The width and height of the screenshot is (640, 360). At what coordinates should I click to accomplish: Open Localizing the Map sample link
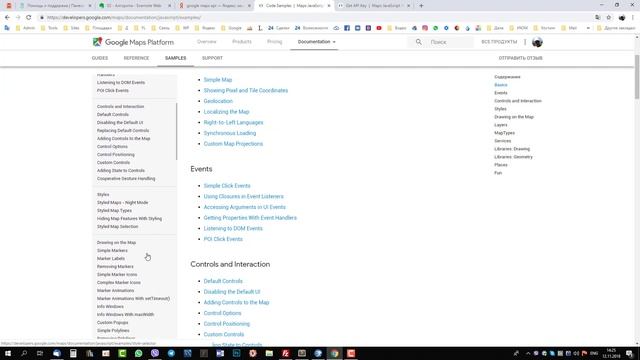[226, 112]
